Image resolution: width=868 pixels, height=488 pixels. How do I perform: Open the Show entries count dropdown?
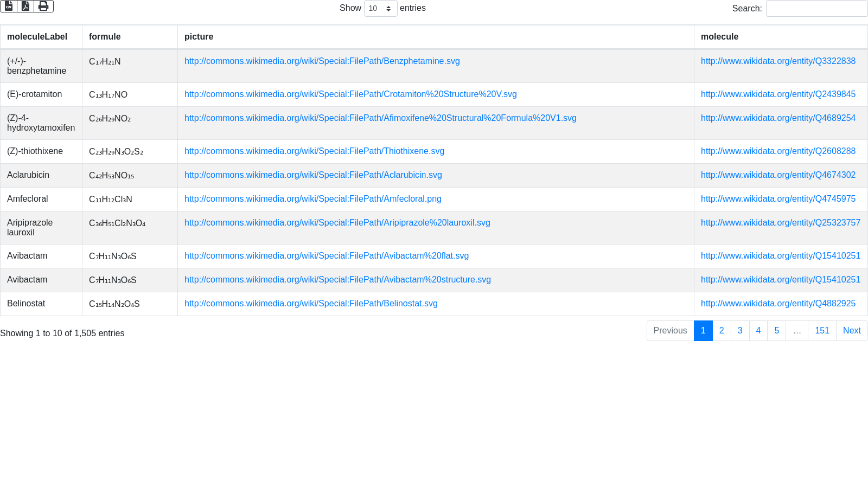click(380, 9)
